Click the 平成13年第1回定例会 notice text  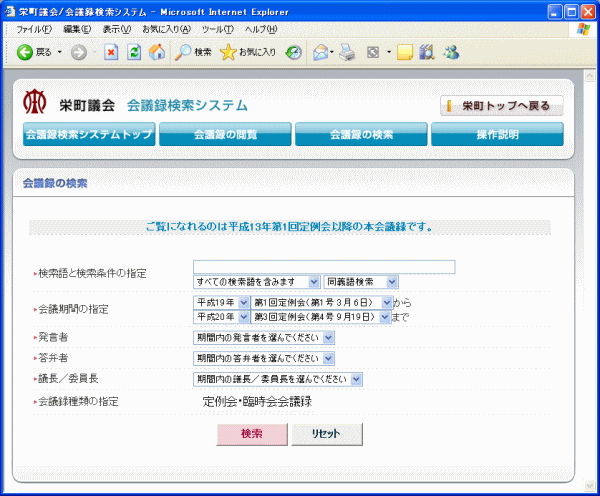coord(289,227)
